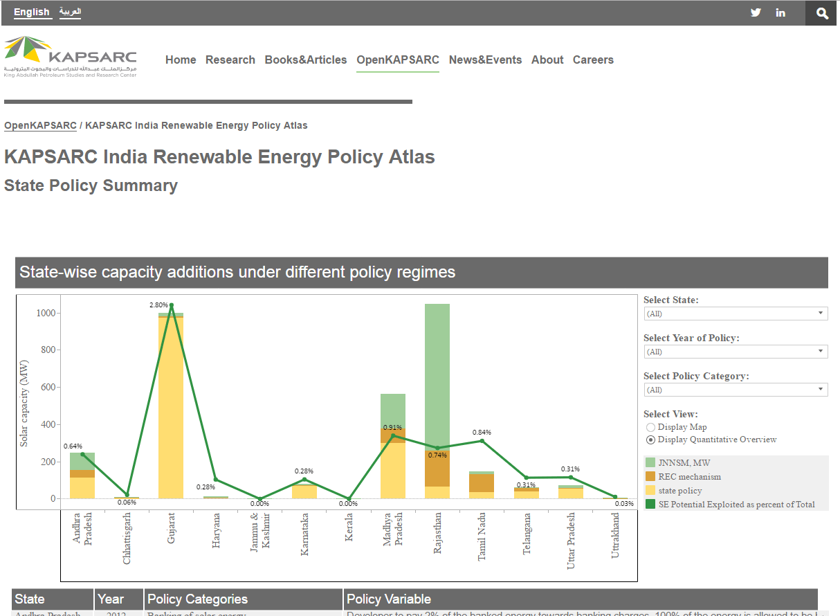
Task: Click the State column header
Action: point(53,599)
